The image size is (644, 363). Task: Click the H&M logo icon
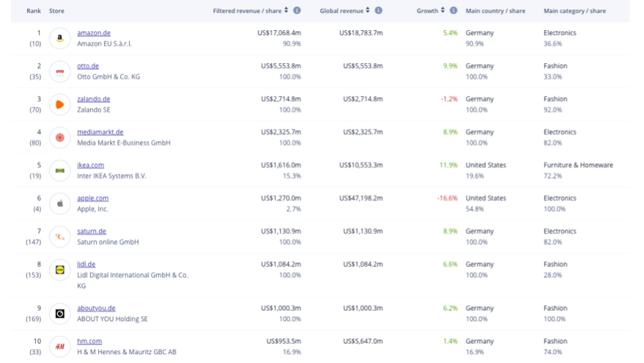(x=60, y=346)
